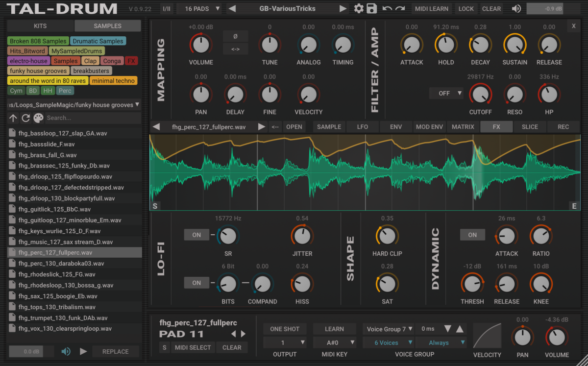Open the Always dropdown
588x366 pixels.
click(441, 342)
